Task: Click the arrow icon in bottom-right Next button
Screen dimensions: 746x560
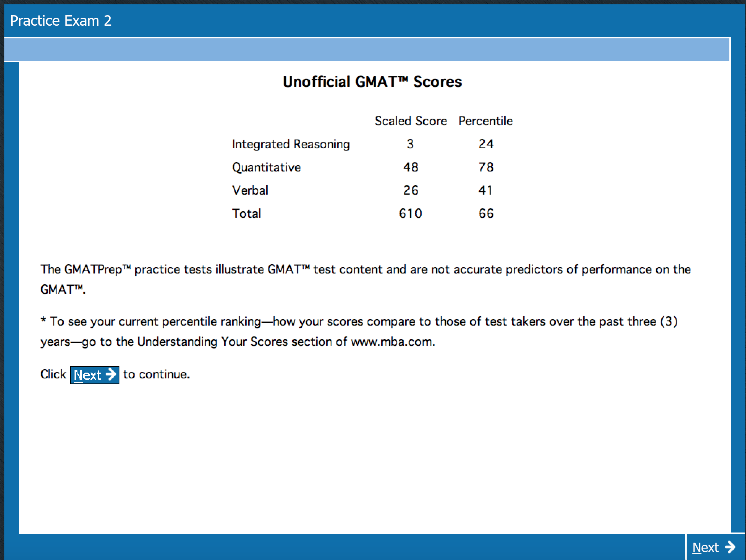Action: click(x=730, y=547)
